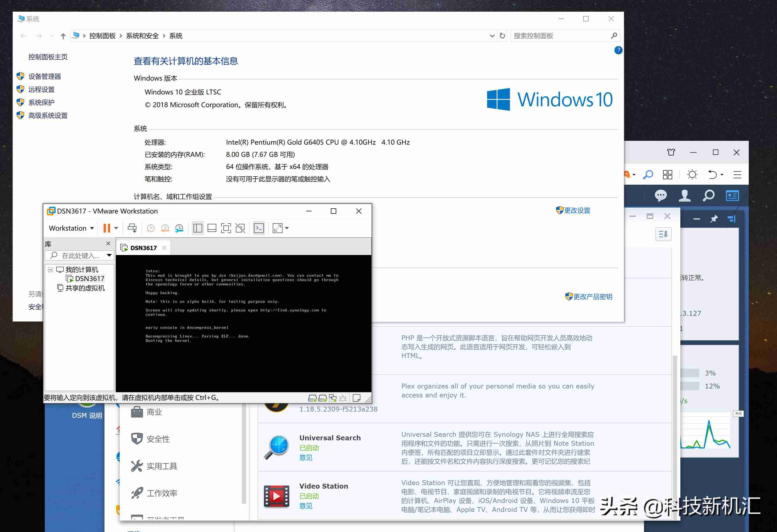The height and width of the screenshot is (532, 777).
Task: Open the Universal Search package icon
Action: click(277, 447)
